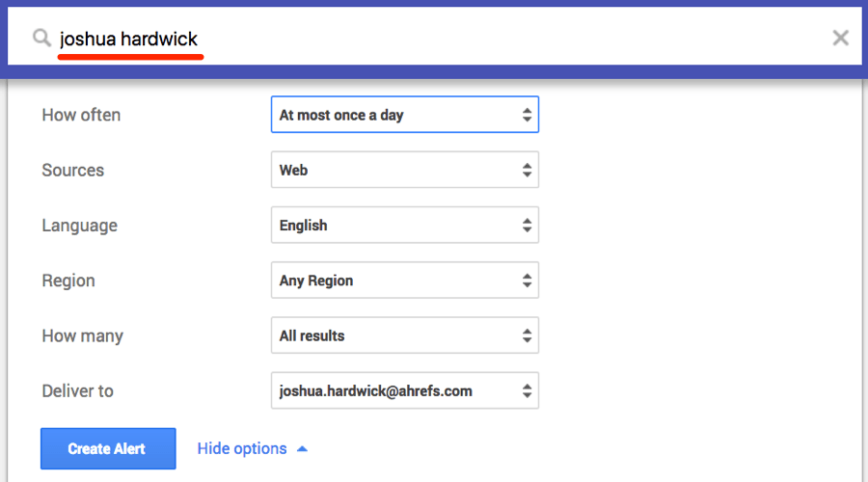Image resolution: width=868 pixels, height=482 pixels.
Task: Click the up-down arrows on Sources dropdown
Action: pos(527,171)
